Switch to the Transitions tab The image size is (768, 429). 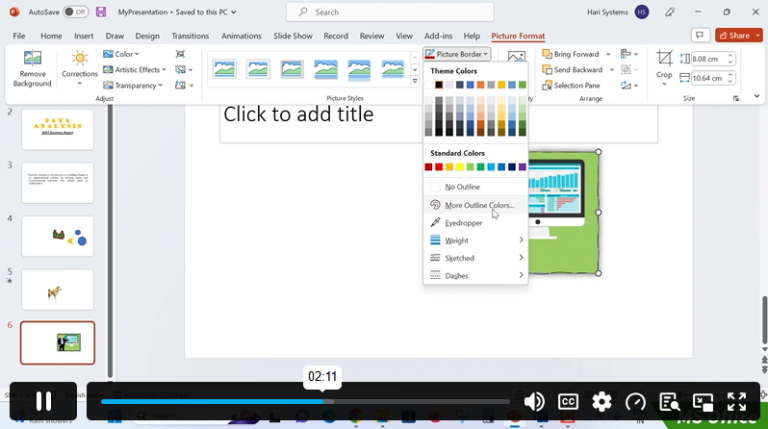(190, 36)
